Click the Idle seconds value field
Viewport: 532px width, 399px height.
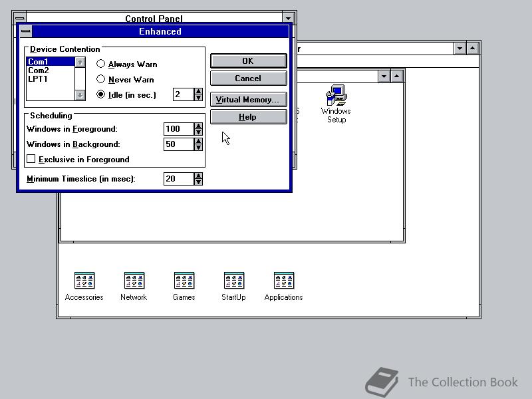[x=184, y=94]
